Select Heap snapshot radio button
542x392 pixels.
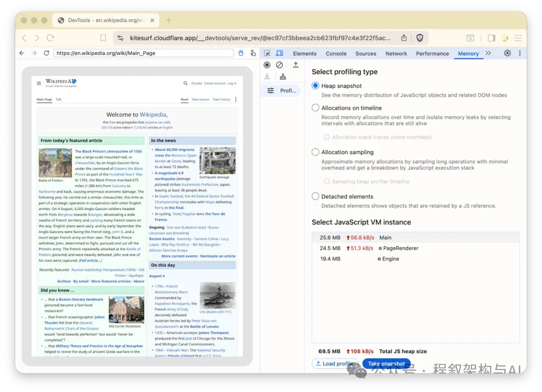click(x=315, y=86)
